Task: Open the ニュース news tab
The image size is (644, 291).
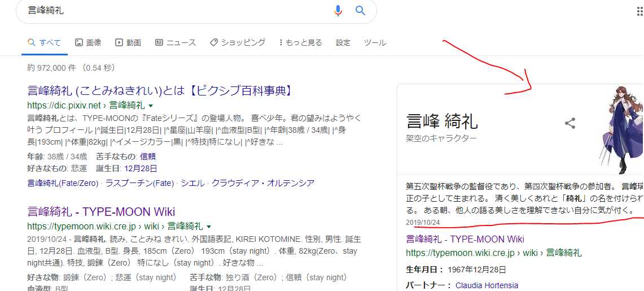Action: click(x=176, y=42)
